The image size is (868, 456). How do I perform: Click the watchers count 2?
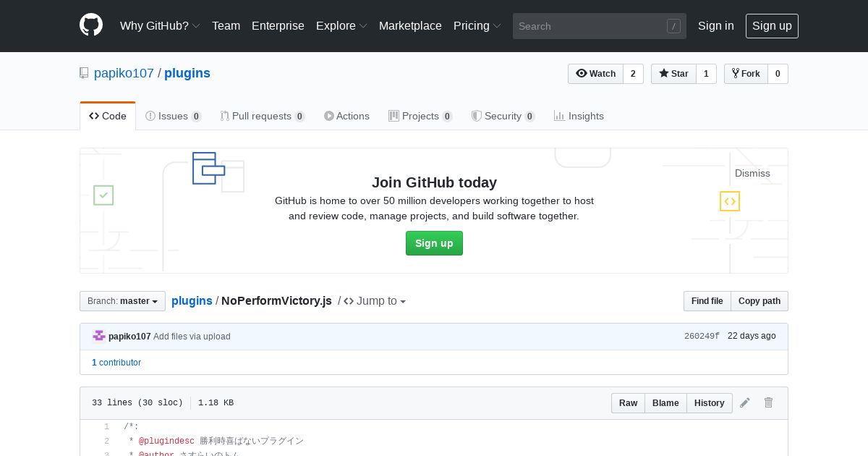click(x=633, y=74)
